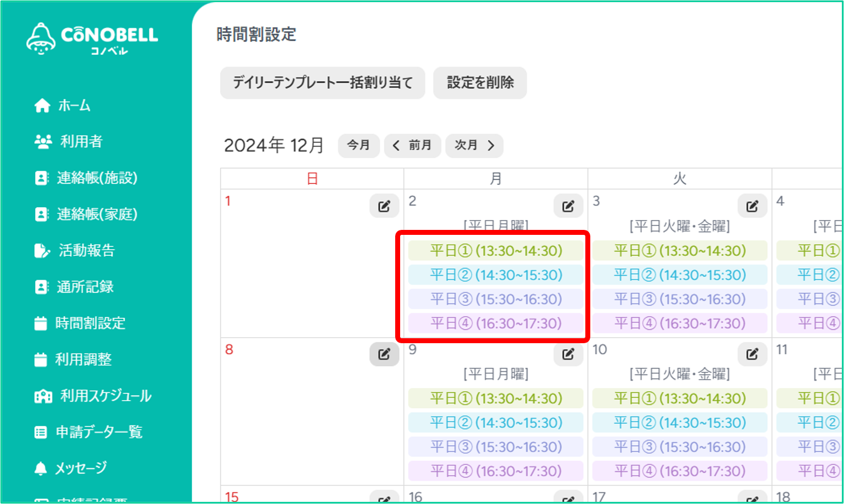
Task: Click edit icon on December 2
Action: tap(568, 206)
